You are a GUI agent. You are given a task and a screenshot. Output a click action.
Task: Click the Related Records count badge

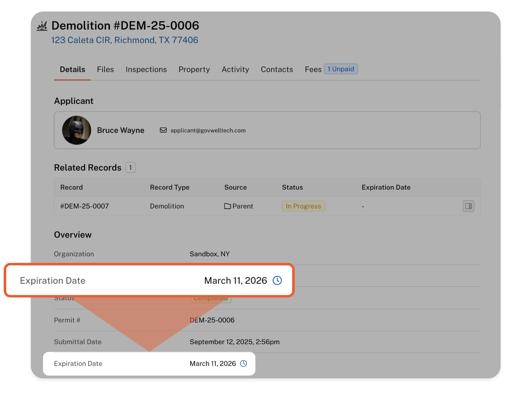(131, 168)
